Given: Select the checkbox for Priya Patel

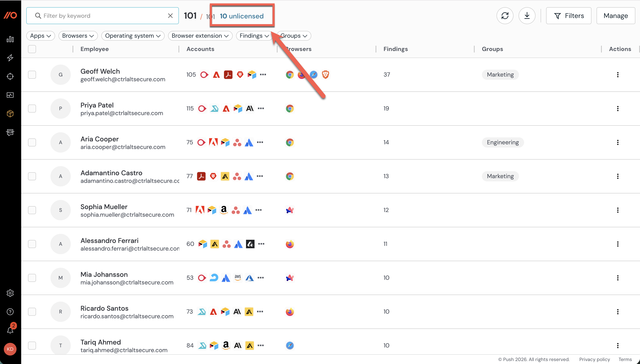Looking at the screenshot, I should point(32,109).
